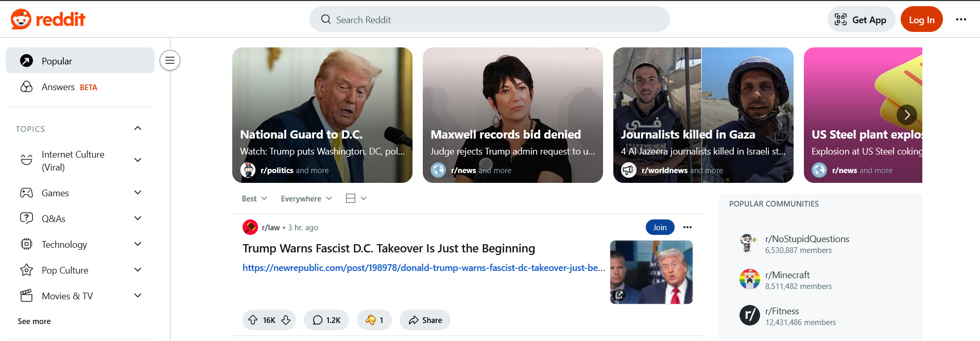Click r/news on the US Steel card

(x=845, y=170)
